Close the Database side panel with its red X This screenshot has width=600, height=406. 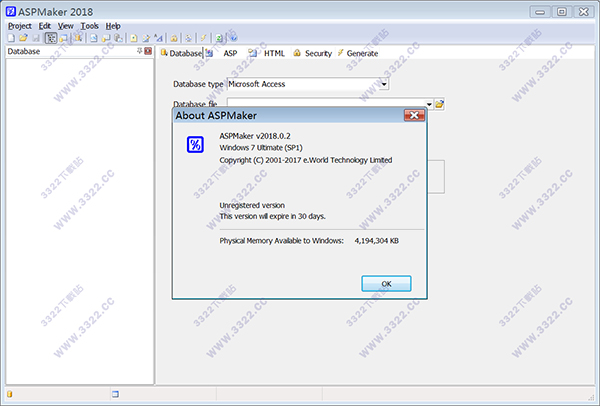(x=148, y=51)
